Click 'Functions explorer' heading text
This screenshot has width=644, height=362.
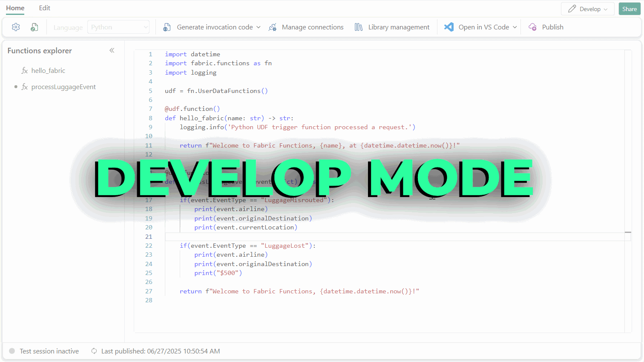[40, 51]
